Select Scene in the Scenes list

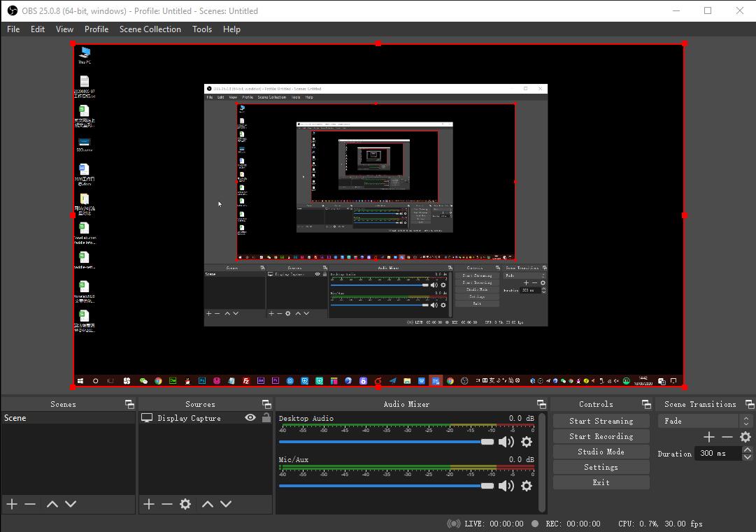[x=68, y=418]
